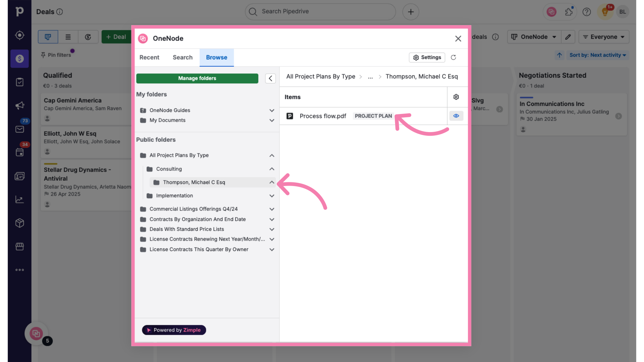The image size is (644, 362).
Task: Open In Communications Inc deal card
Action: [x=572, y=115]
